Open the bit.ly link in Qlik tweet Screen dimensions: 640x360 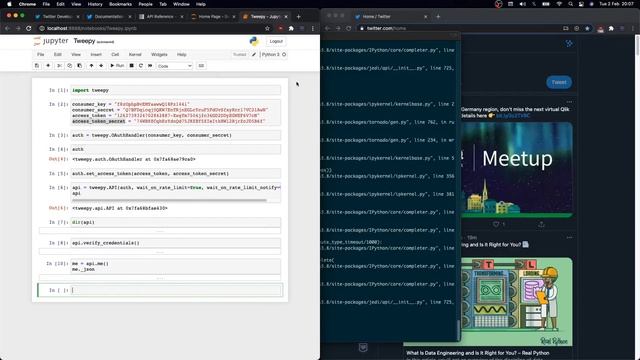(513, 116)
